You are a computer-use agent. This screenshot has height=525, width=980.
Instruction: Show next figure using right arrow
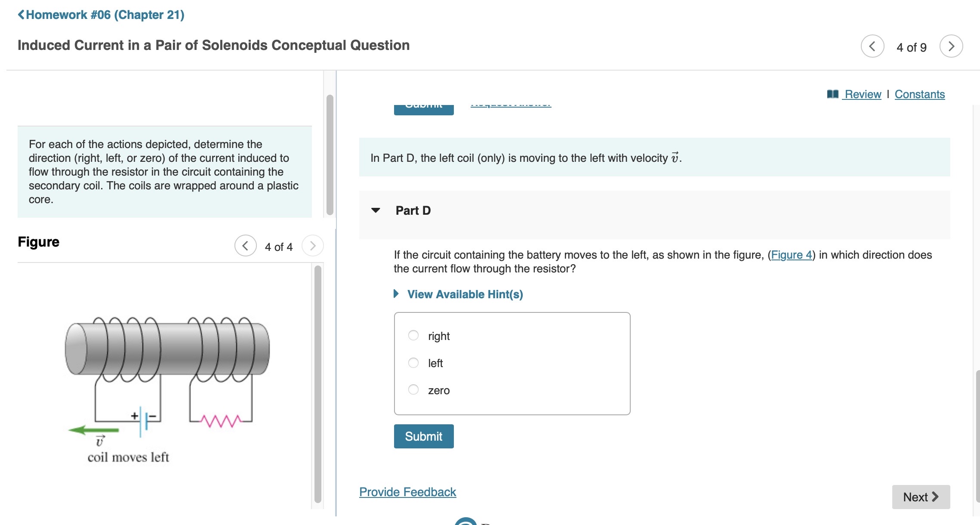coord(313,246)
